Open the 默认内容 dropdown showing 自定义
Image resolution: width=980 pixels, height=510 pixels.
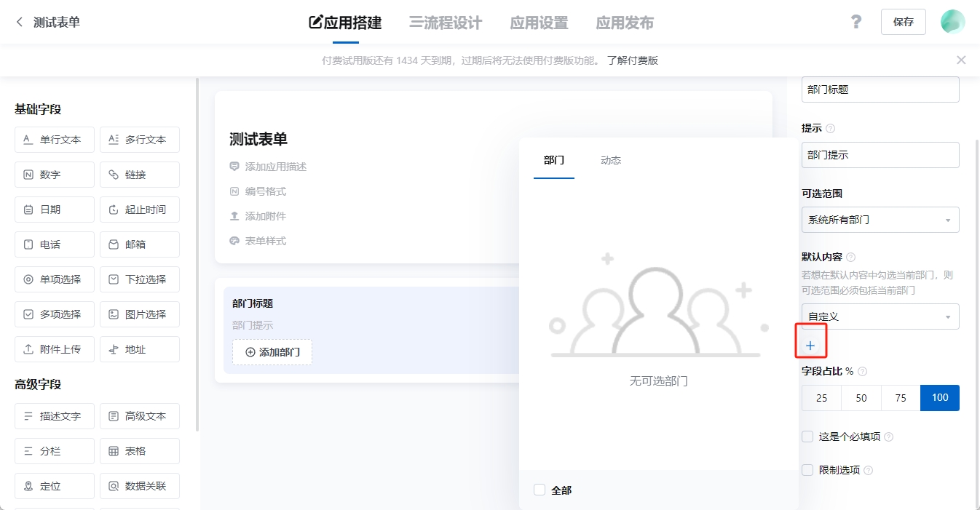(880, 316)
